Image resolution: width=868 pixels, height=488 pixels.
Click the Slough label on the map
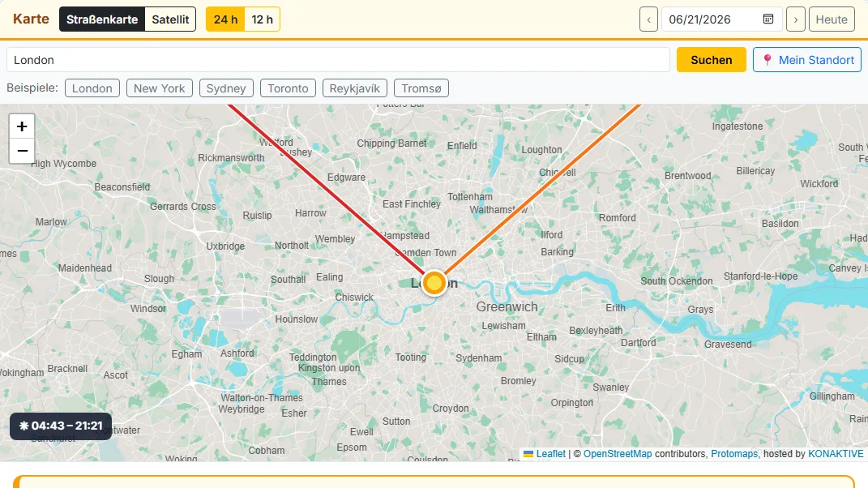(x=160, y=279)
